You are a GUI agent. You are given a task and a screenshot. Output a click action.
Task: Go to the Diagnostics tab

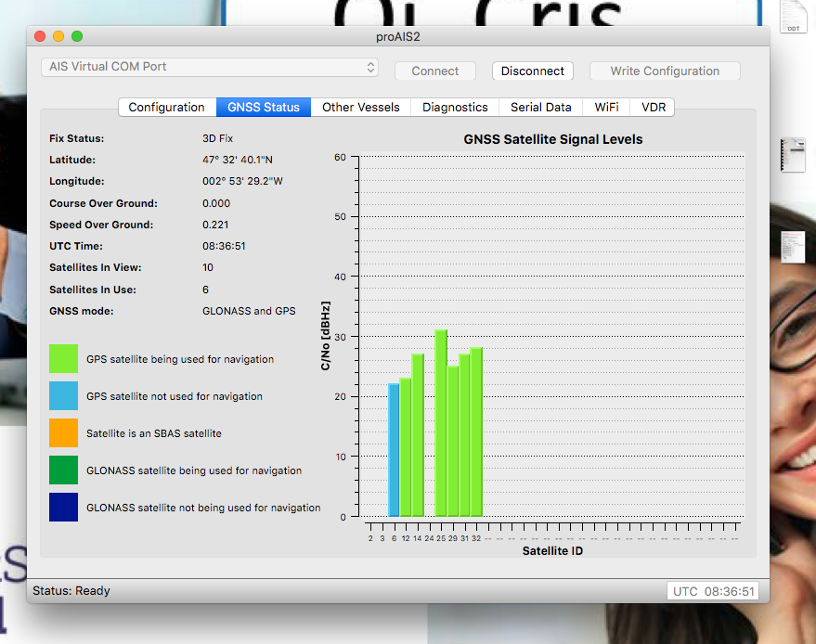pos(455,107)
